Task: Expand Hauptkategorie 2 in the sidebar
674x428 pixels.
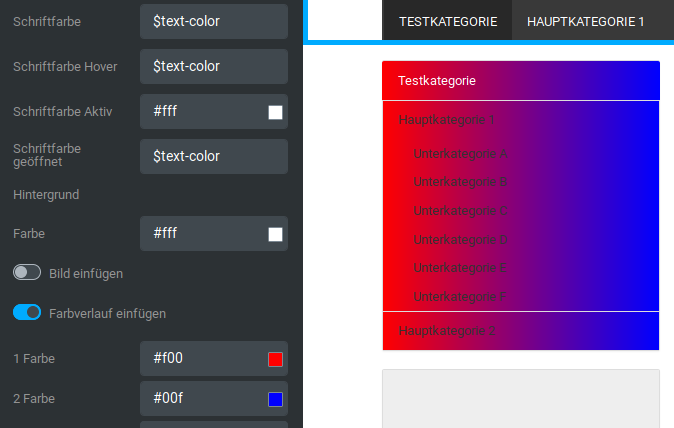Action: [x=447, y=331]
